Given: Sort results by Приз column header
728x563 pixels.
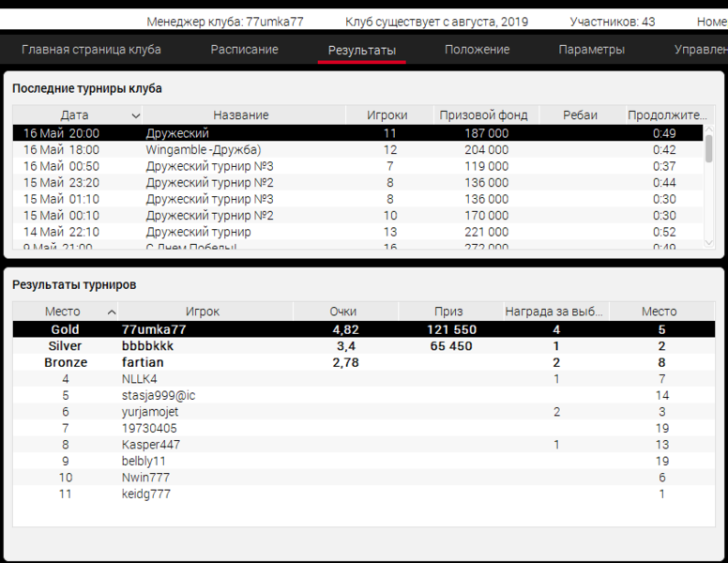Looking at the screenshot, I should point(448,312).
